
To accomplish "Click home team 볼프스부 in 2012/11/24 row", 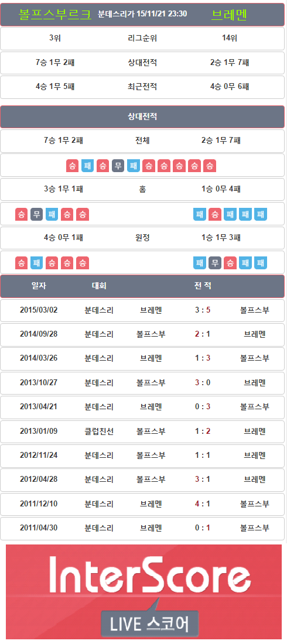I will 151,455.
